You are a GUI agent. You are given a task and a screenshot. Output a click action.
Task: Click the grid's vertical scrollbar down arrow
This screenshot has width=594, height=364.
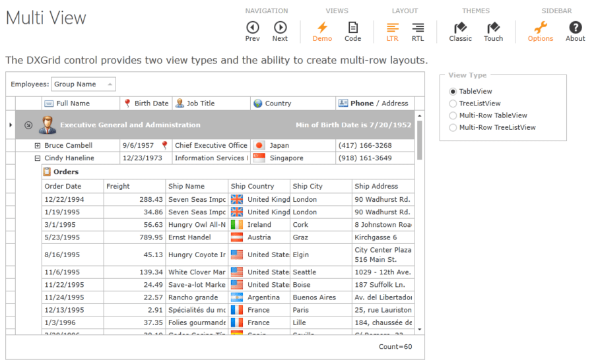tap(420, 329)
